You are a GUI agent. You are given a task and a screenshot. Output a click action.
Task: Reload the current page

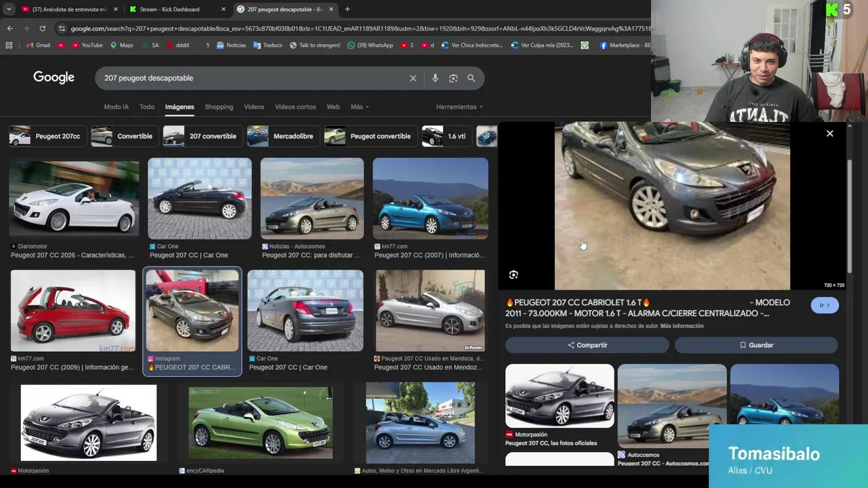(42, 28)
